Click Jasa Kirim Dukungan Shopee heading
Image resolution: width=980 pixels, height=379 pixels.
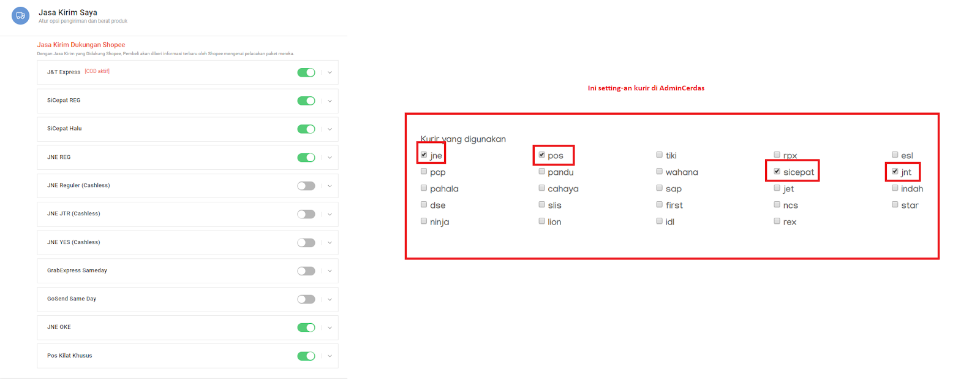(81, 45)
